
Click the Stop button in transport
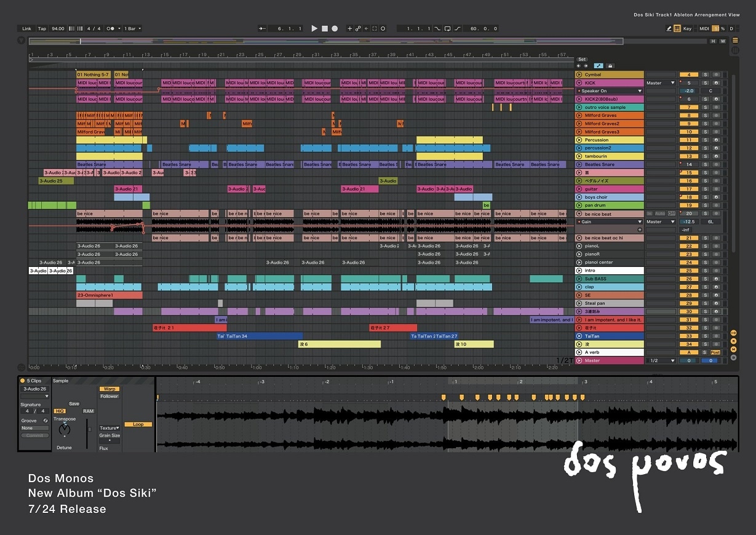324,28
